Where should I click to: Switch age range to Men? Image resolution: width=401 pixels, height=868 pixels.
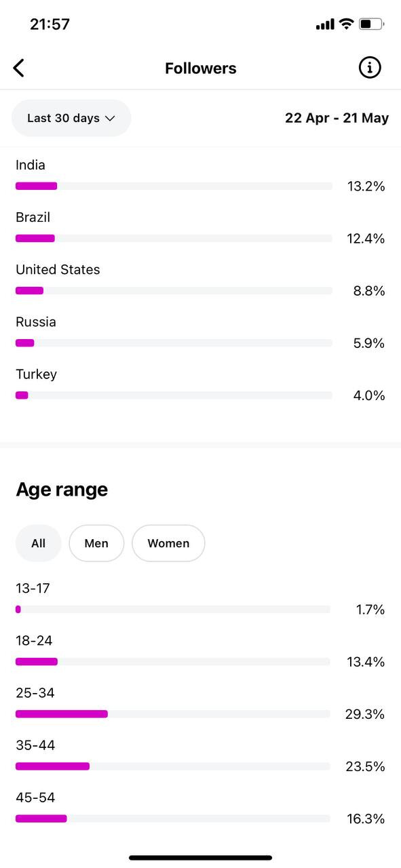point(96,543)
